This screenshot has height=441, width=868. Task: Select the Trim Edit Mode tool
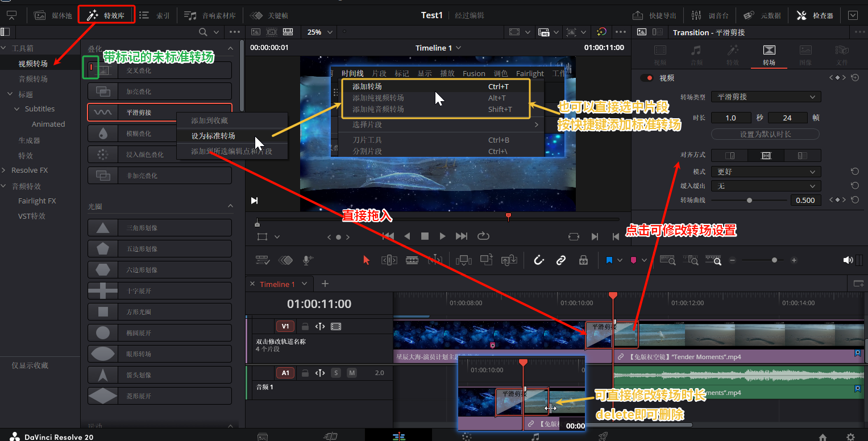[389, 260]
